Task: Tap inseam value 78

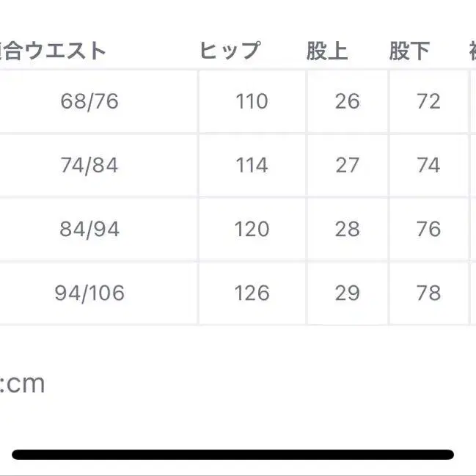Action: click(x=428, y=293)
